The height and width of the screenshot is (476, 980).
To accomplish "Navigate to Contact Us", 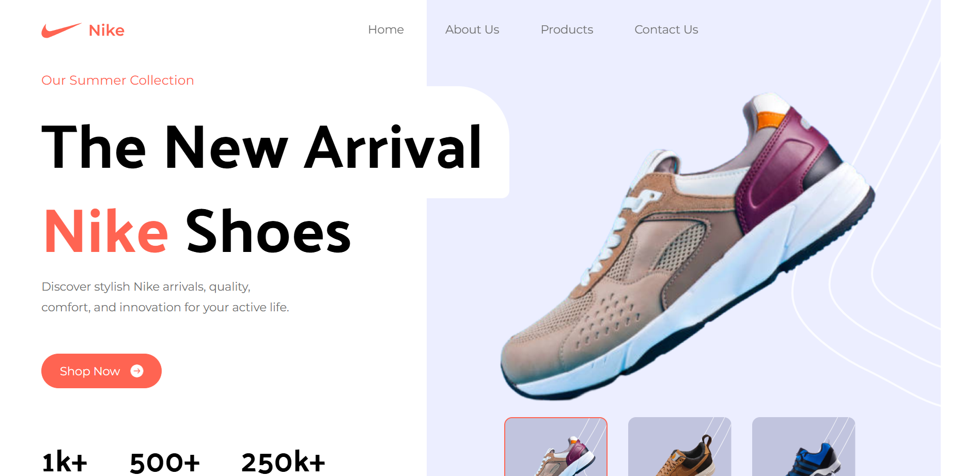I will (666, 29).
